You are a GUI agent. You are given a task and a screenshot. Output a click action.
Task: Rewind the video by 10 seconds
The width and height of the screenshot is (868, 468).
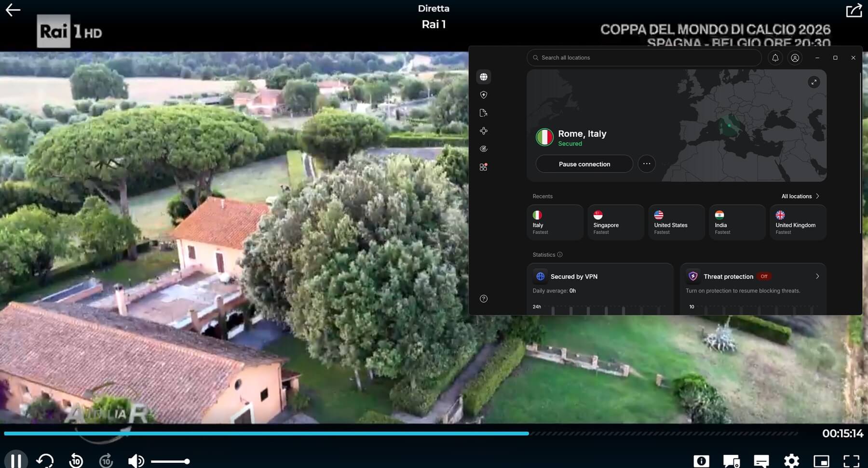click(x=76, y=461)
